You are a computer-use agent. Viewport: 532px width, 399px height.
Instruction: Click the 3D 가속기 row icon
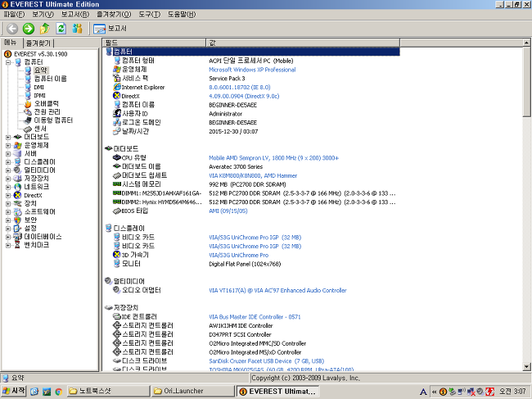(x=117, y=255)
